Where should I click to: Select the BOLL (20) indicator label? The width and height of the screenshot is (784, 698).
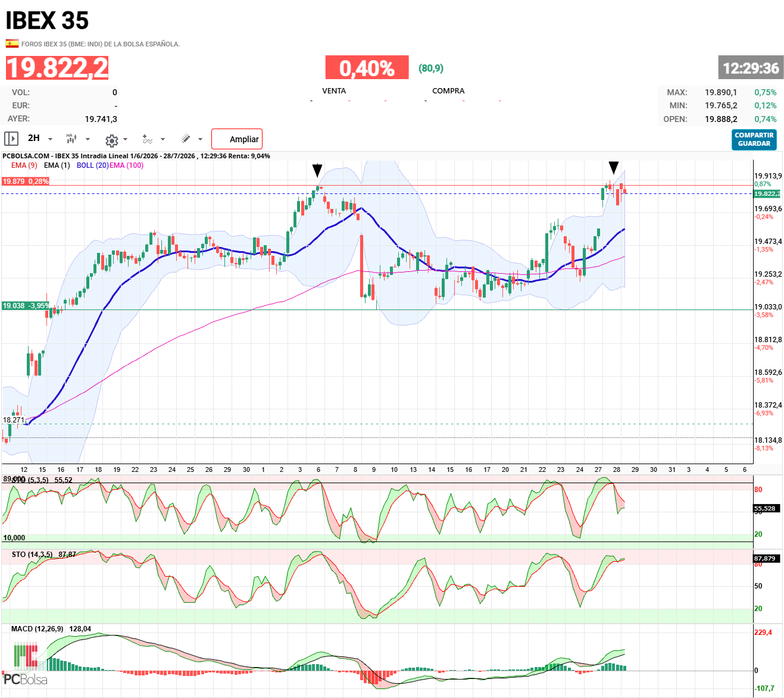(x=92, y=165)
